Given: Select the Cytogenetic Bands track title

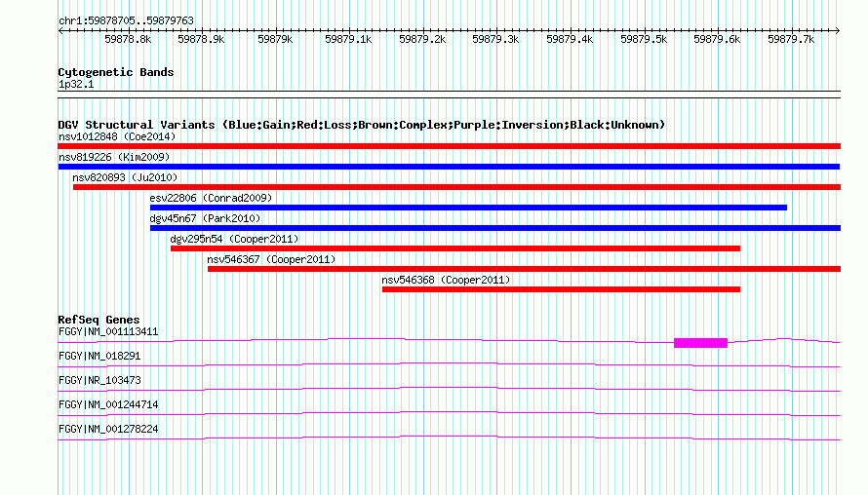Looking at the screenshot, I should point(116,72).
